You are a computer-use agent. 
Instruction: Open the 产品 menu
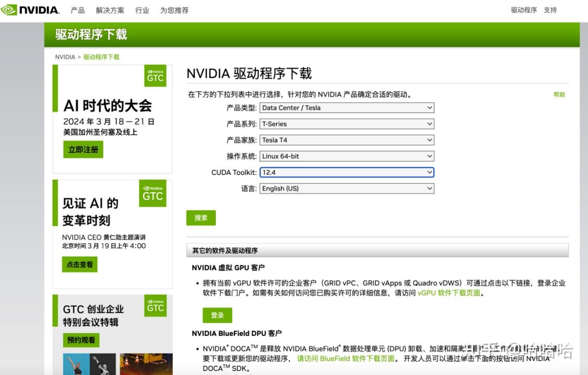[x=78, y=10]
